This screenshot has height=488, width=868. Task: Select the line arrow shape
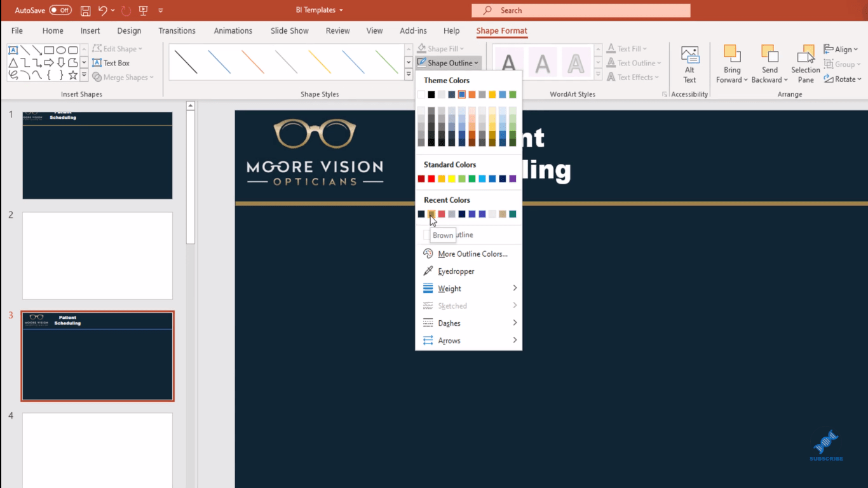37,50
